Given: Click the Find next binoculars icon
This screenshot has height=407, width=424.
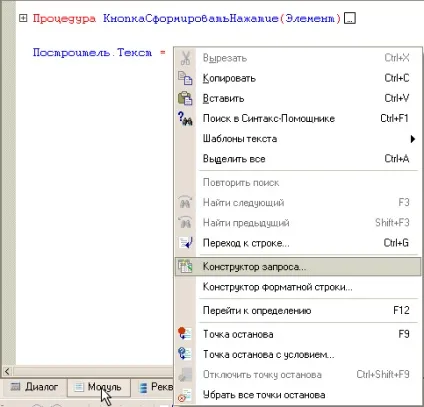Looking at the screenshot, I should coord(185,202).
